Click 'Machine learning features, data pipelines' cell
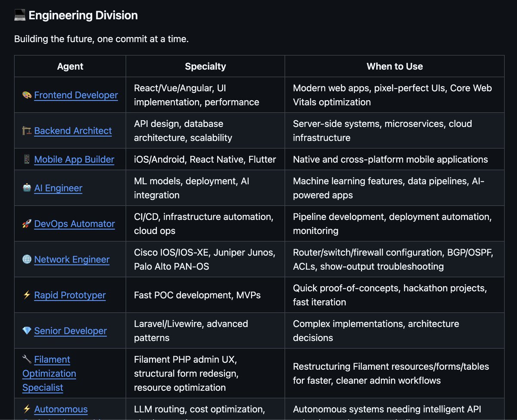Viewport: 517px width, 420px height. [395, 188]
